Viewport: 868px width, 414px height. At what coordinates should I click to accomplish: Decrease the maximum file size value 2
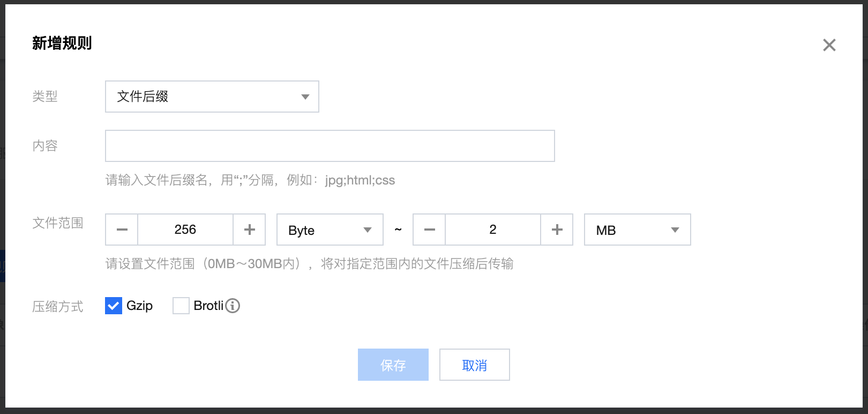(x=429, y=230)
